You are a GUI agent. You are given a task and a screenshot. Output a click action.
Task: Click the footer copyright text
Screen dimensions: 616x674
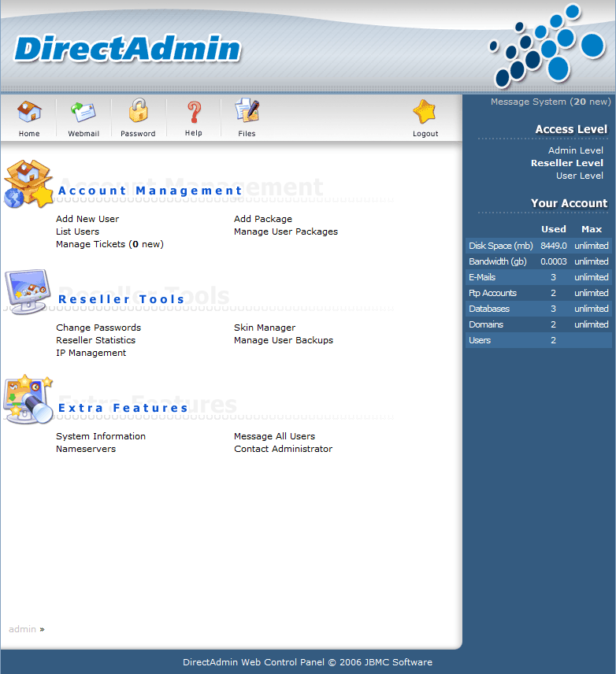[x=307, y=662]
